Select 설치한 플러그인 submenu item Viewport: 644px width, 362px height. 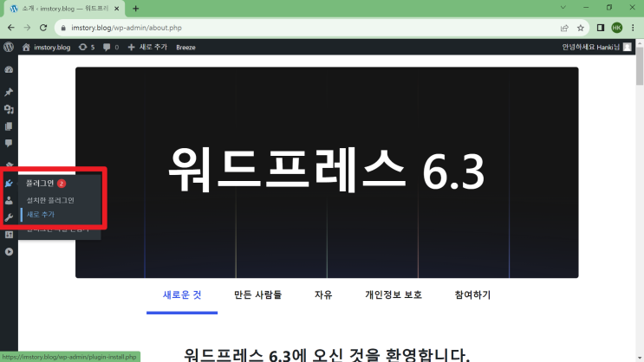click(50, 200)
